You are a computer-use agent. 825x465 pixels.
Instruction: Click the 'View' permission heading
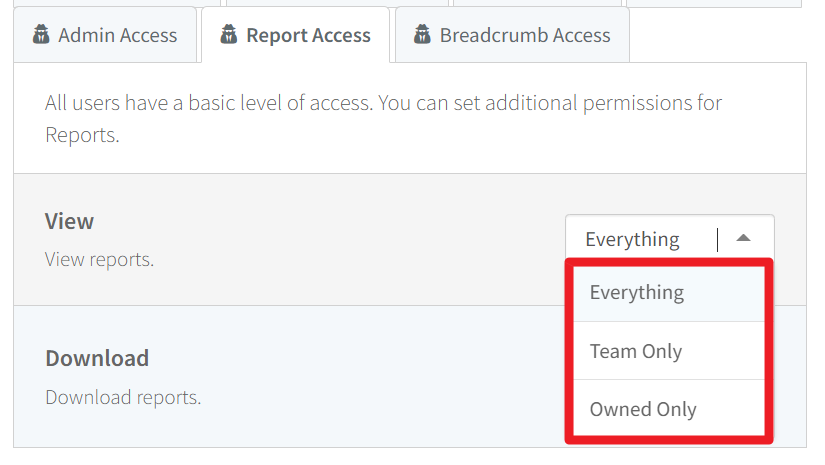(69, 221)
